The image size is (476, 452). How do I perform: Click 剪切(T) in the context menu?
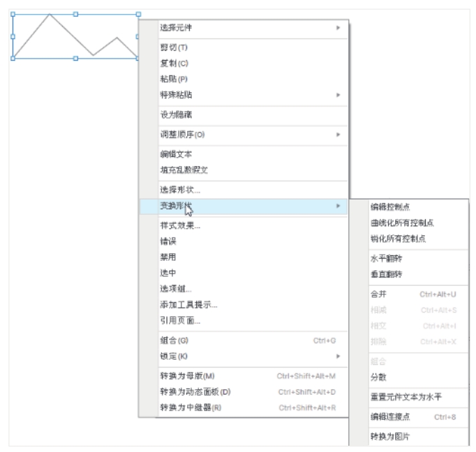[174, 47]
